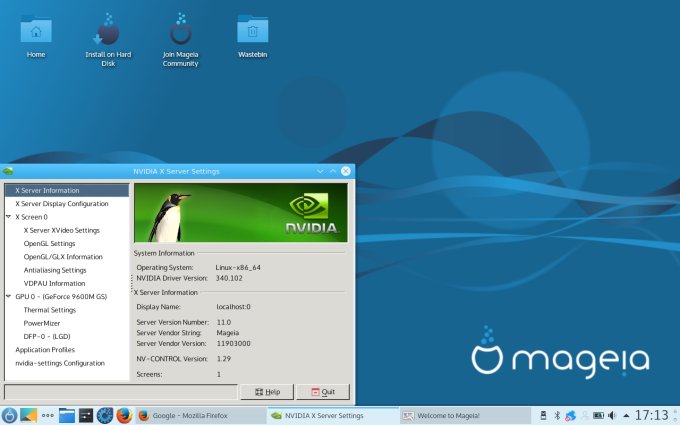Viewport: 680px width, 425px height.
Task: Click the Linux-x86_64 operating system value
Action: pyautogui.click(x=238, y=267)
